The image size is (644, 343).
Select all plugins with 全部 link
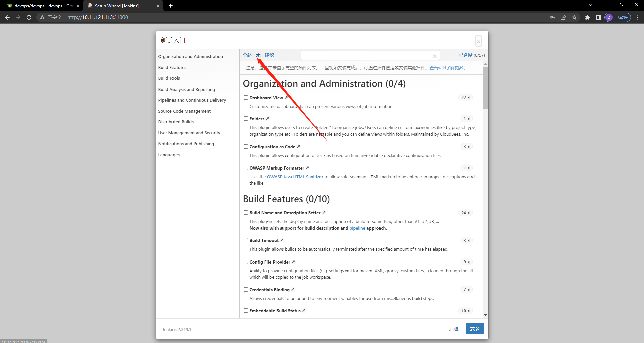point(247,55)
